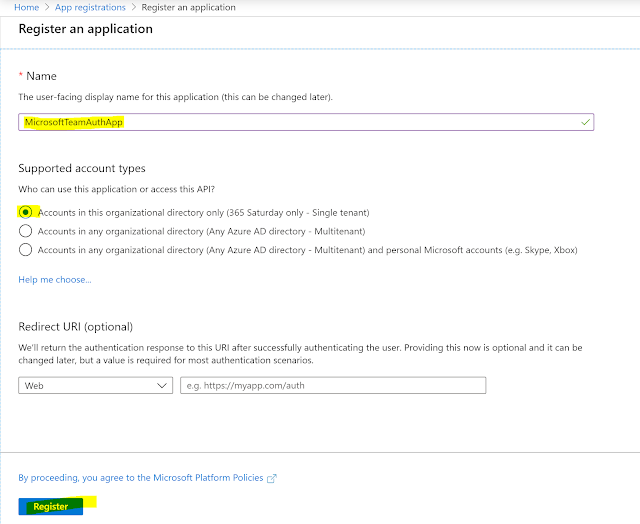Go to Home in the breadcrumb
The width and height of the screenshot is (640, 524).
coord(26,7)
